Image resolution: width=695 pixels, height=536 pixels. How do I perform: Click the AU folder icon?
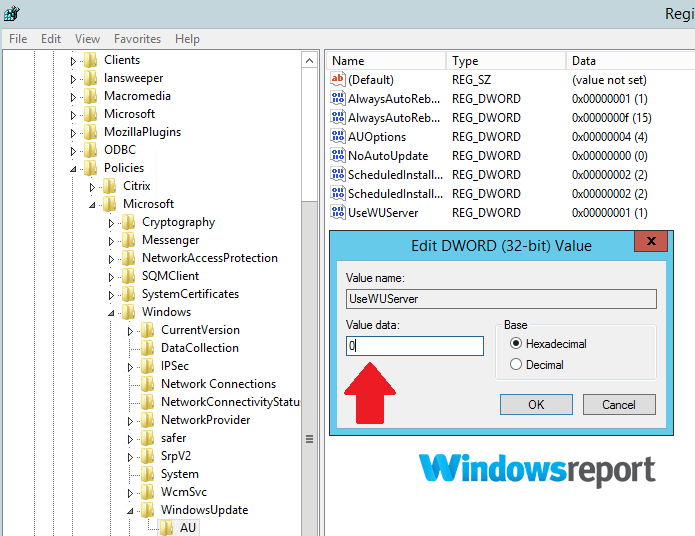point(167,528)
